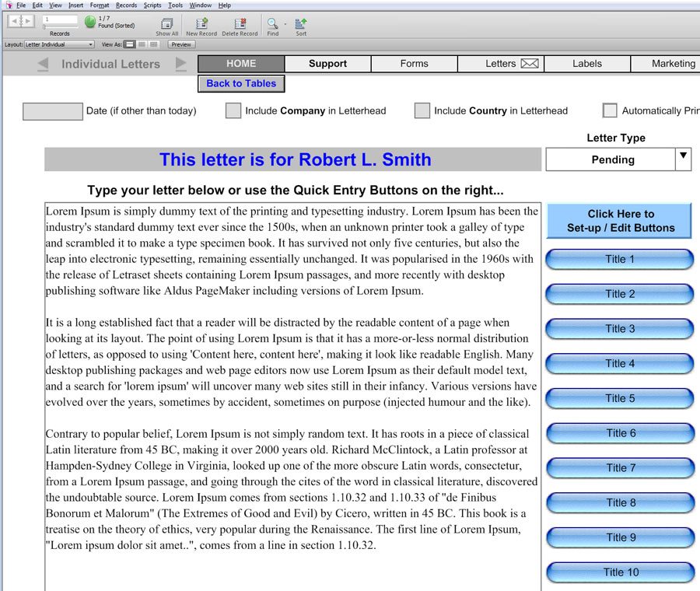Click the FileMaker application icon
Screen dimensions: 700x591
9,5
